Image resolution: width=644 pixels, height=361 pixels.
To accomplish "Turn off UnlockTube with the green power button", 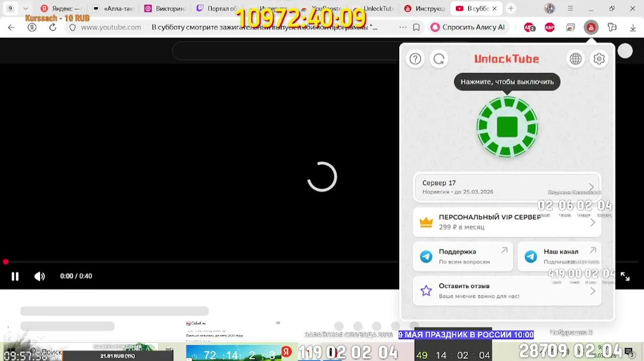I will [x=507, y=127].
